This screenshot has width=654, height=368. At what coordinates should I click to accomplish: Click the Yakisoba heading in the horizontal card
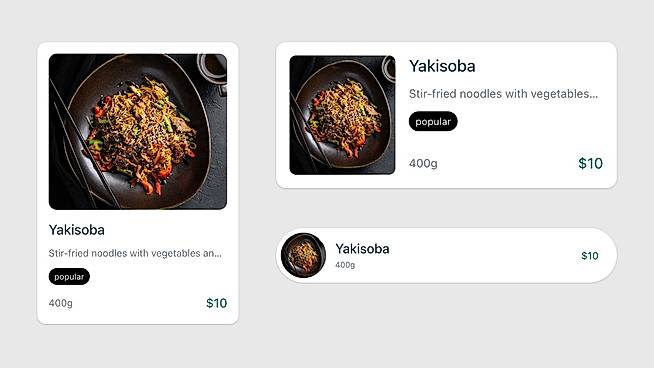442,66
